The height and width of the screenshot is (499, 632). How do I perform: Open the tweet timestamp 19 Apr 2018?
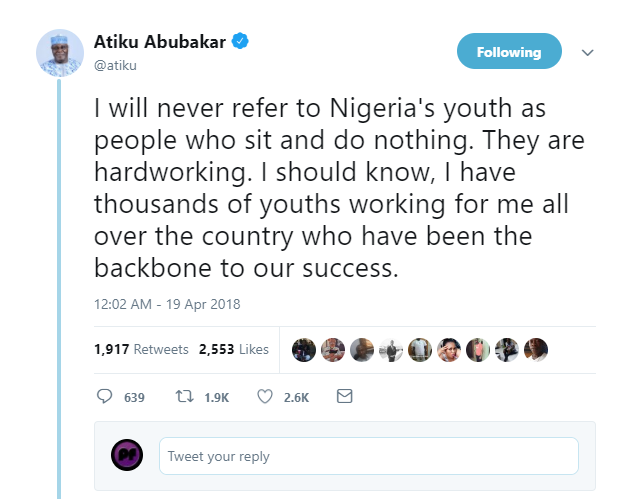point(167,304)
